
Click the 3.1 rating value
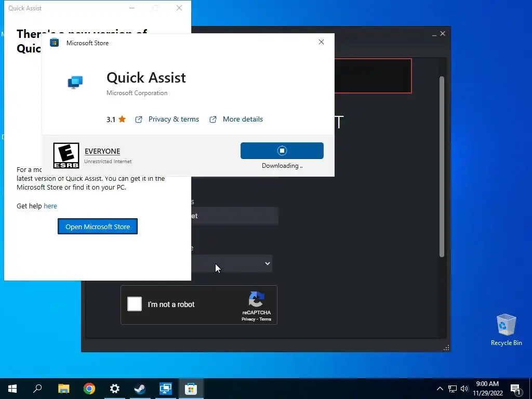point(111,119)
